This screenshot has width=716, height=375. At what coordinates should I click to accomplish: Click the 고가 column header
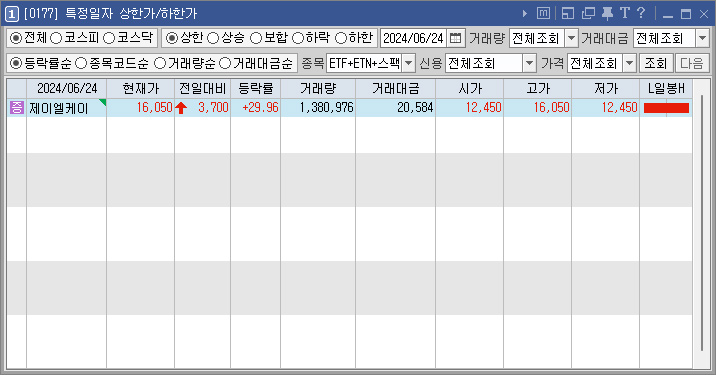click(x=537, y=89)
